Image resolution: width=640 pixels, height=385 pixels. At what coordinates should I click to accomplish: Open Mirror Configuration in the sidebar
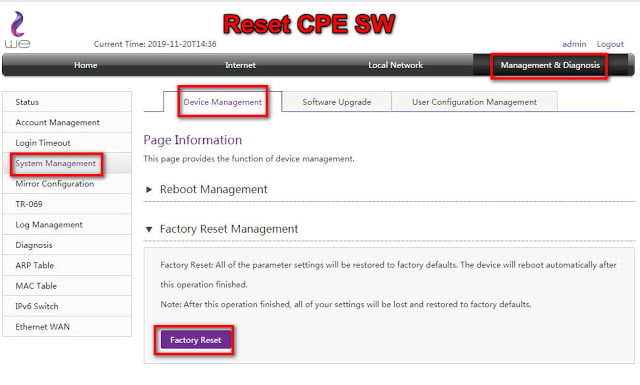coord(67,184)
